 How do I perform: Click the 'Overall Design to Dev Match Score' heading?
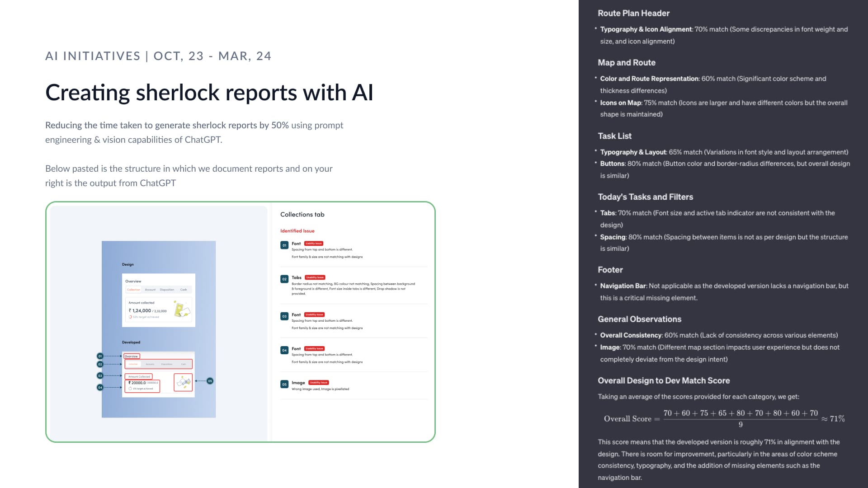664,381
